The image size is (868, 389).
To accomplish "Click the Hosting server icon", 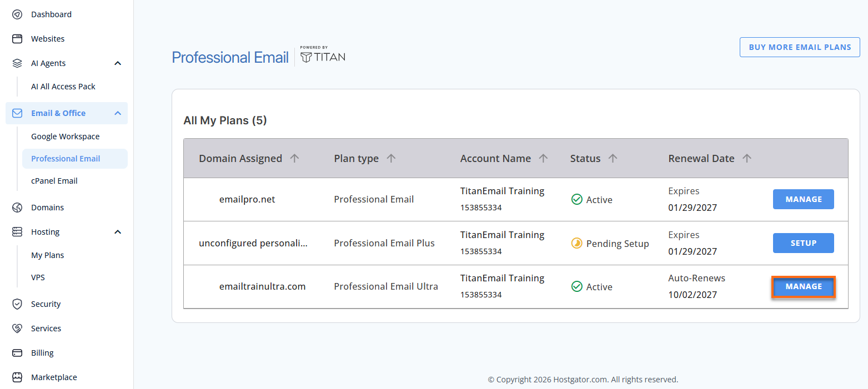I will (17, 232).
